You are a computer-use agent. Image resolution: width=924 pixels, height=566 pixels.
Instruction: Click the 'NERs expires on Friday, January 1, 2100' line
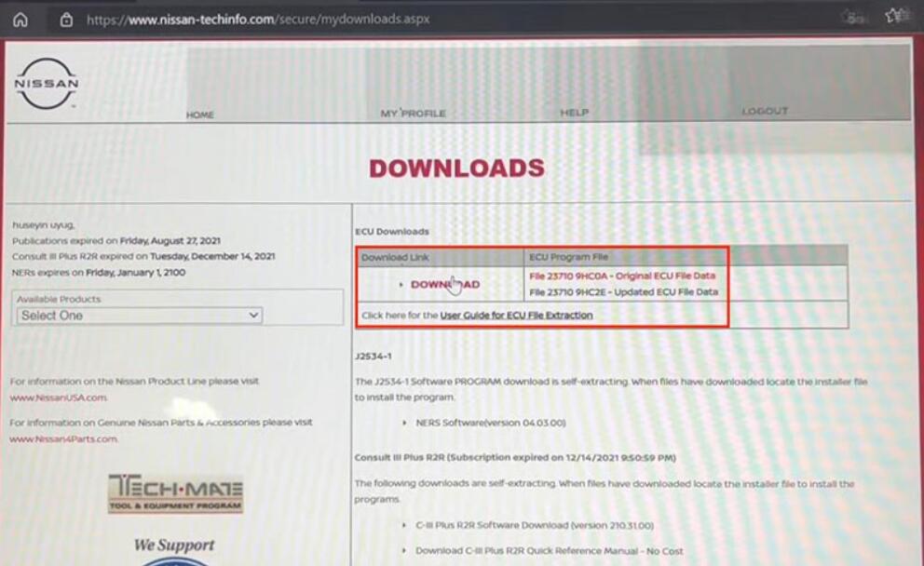click(x=99, y=273)
